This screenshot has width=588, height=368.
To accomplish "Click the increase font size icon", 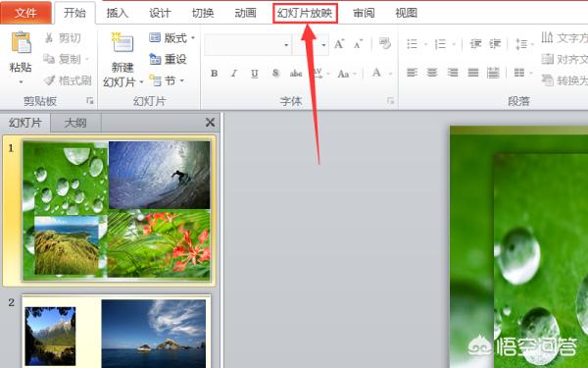I will tap(339, 44).
